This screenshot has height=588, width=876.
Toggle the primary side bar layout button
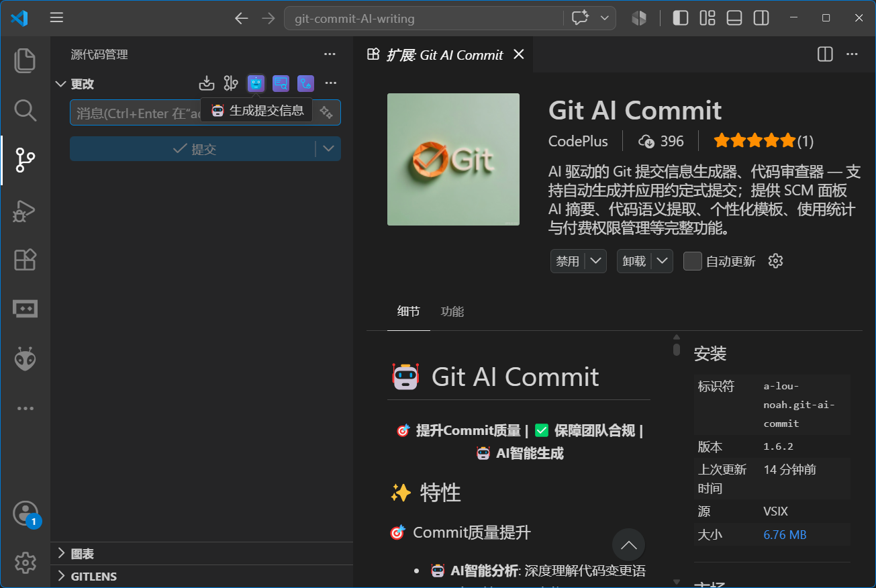pos(681,18)
